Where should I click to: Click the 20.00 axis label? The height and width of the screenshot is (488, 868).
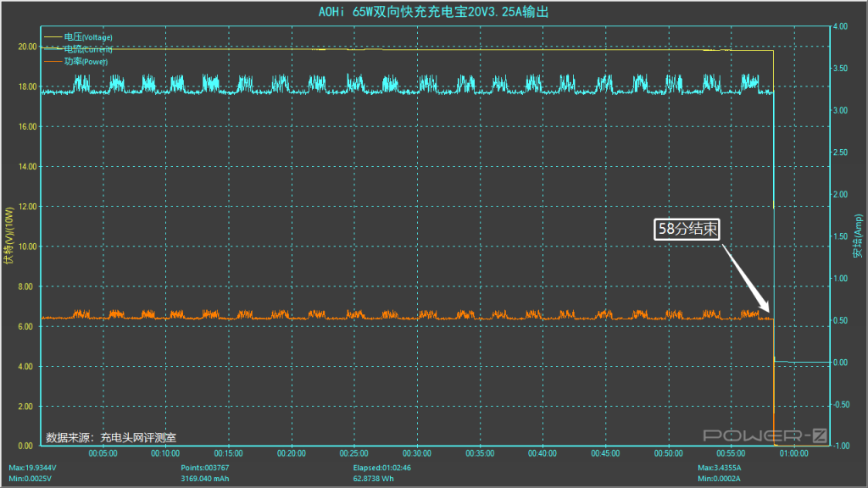27,47
